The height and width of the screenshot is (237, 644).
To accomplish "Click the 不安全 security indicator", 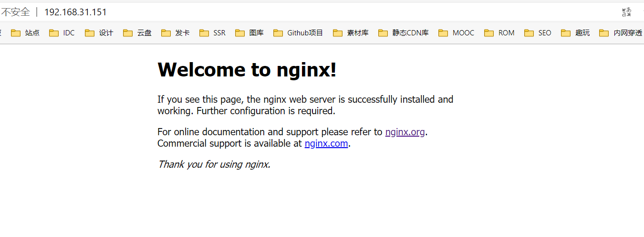I will click(15, 12).
